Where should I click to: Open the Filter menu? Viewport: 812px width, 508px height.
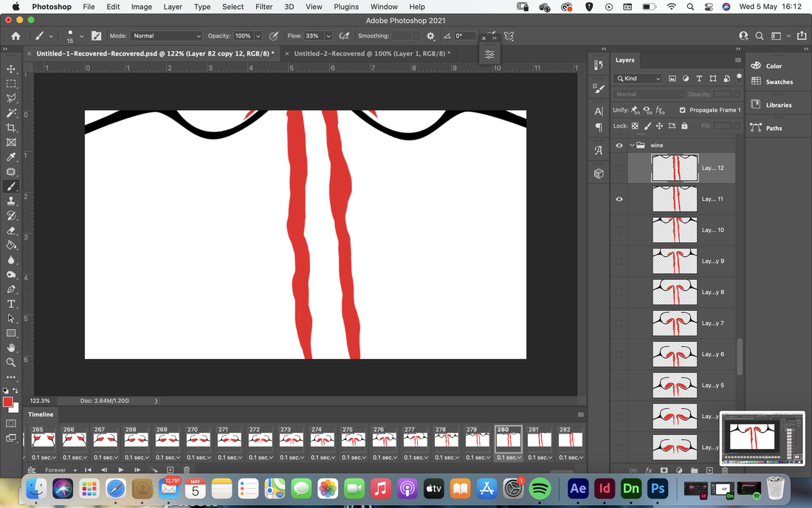pos(264,7)
